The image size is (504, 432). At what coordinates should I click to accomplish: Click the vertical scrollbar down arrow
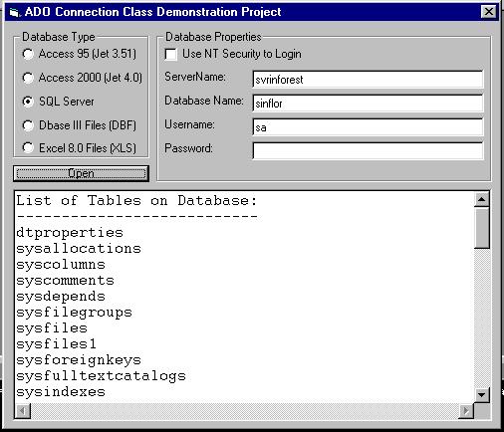coord(481,395)
